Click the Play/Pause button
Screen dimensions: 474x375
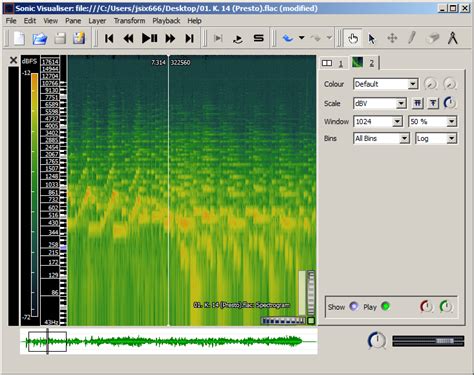click(x=149, y=38)
